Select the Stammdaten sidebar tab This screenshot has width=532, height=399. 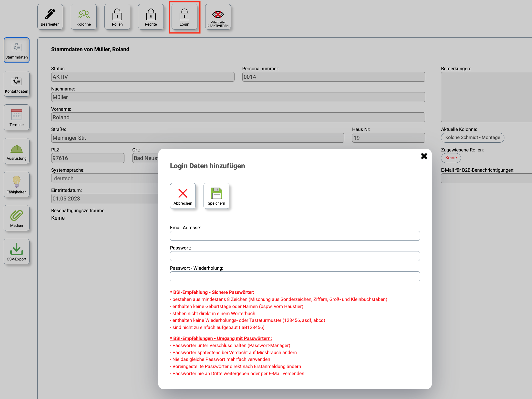coord(17,50)
